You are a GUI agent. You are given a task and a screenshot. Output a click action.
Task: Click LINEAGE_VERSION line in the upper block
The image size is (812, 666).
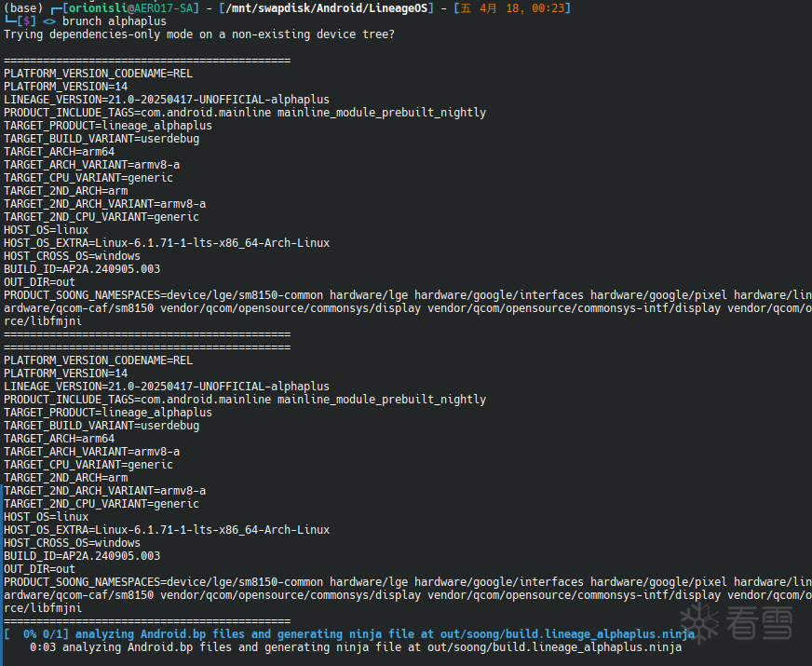(x=167, y=100)
